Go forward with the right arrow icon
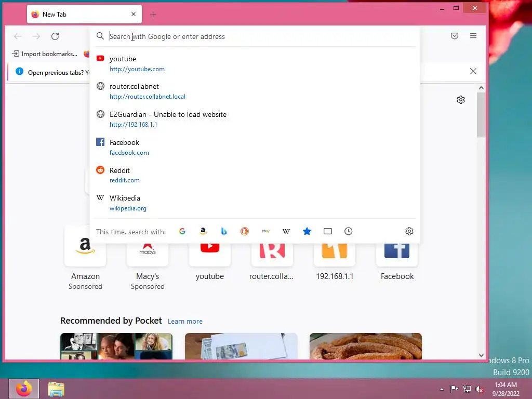The image size is (532, 399). pos(36,36)
